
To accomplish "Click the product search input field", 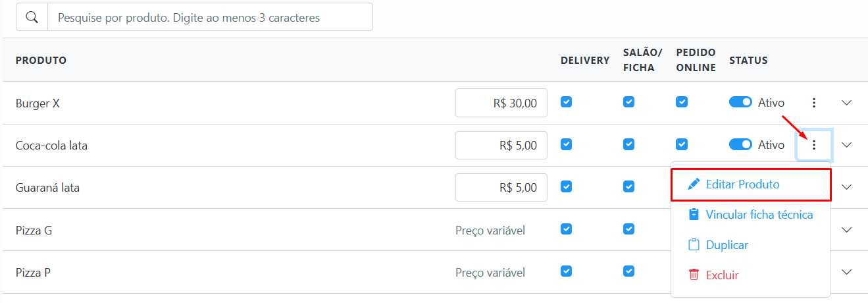I will tap(209, 17).
